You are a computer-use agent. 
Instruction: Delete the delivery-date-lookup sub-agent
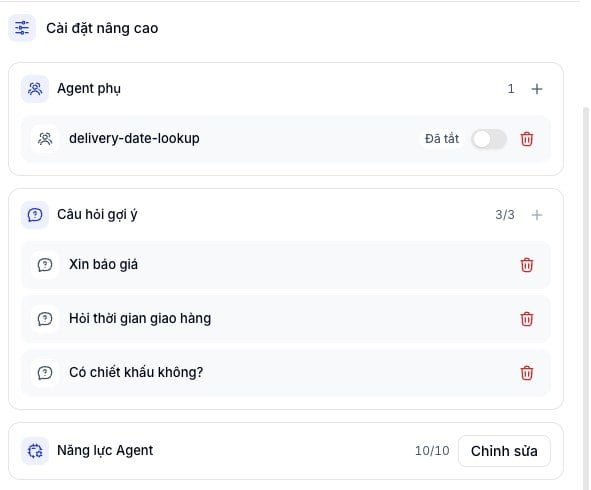[527, 139]
